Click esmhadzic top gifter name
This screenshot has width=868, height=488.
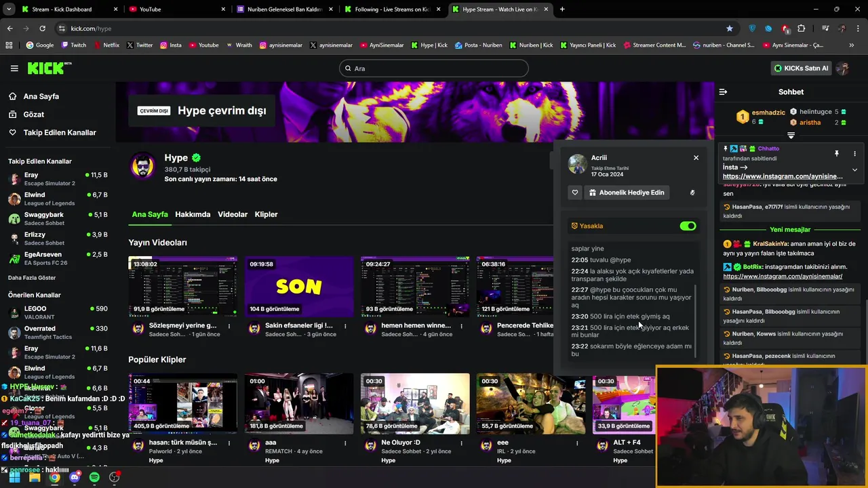tap(768, 113)
